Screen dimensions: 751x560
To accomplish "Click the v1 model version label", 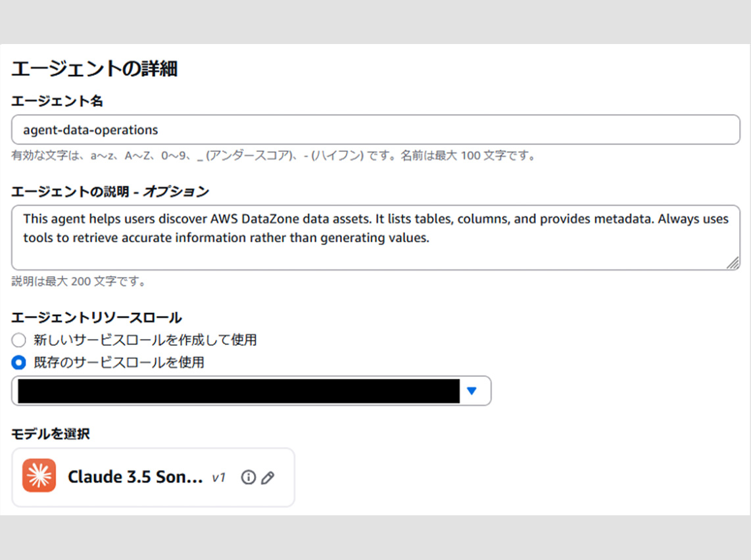I will pos(218,478).
